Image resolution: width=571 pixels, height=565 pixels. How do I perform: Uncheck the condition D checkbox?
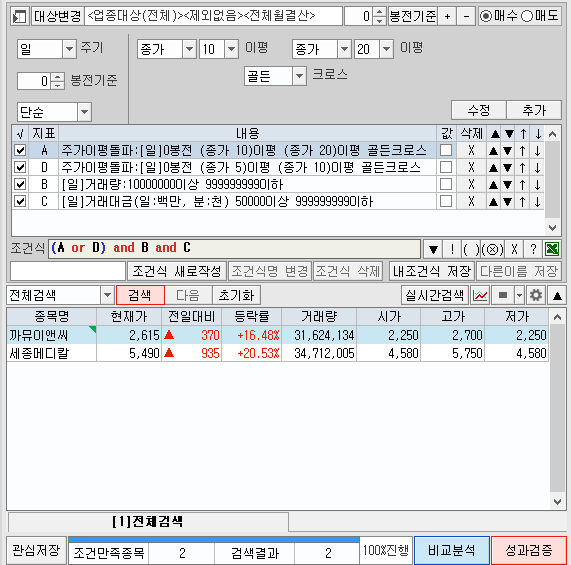click(20, 167)
